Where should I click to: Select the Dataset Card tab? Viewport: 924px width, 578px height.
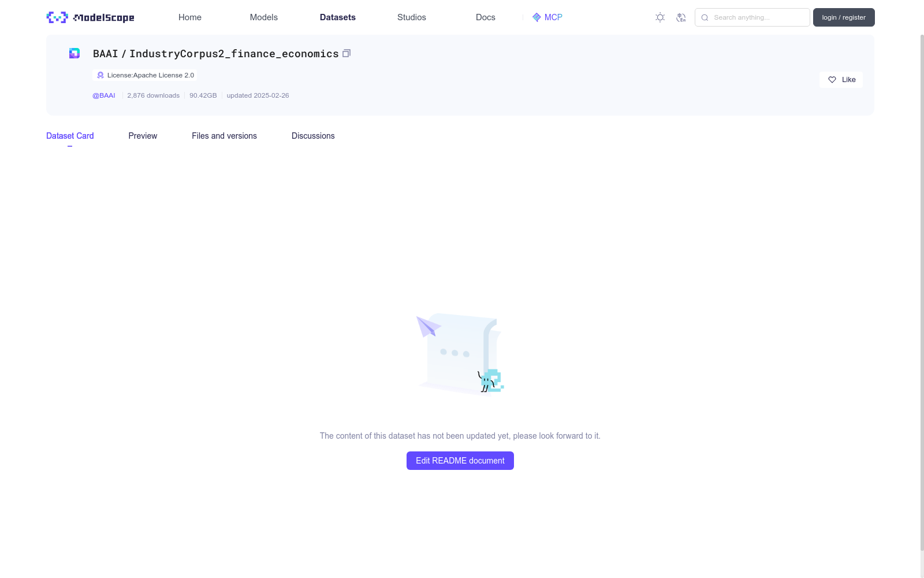coord(70,136)
